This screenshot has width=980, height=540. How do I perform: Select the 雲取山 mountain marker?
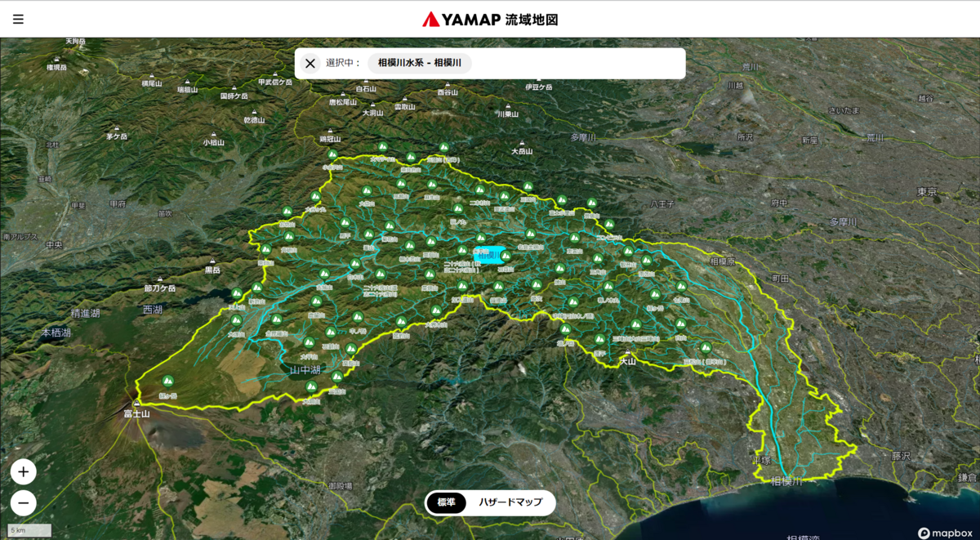point(404,104)
